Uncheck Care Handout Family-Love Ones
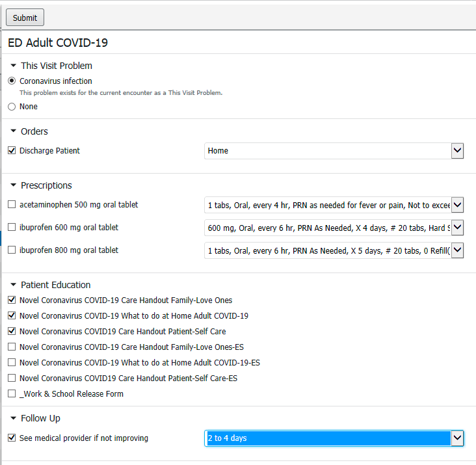476x465 pixels. (12, 300)
